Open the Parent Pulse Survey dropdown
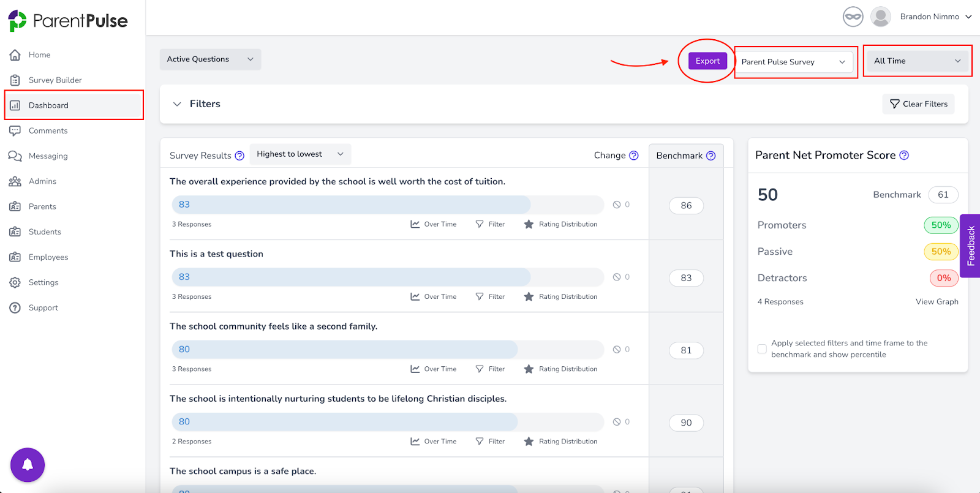This screenshot has height=493, width=980. click(794, 62)
